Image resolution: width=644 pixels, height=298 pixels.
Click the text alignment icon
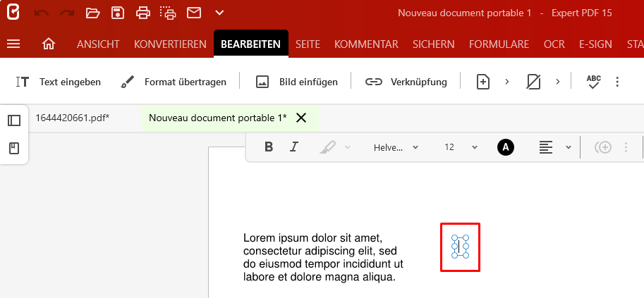tap(546, 147)
